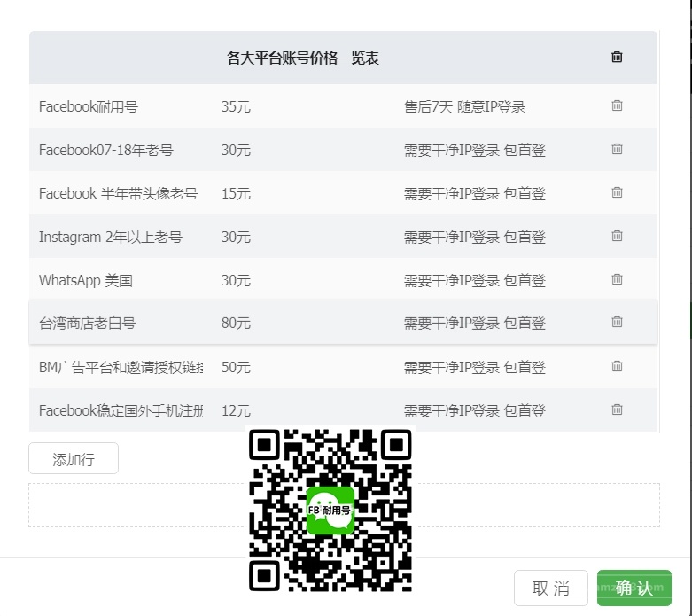Select the BM广告平台和邀请授权链接 cell
Screen dimensions: 692x616
pyautogui.click(x=120, y=367)
